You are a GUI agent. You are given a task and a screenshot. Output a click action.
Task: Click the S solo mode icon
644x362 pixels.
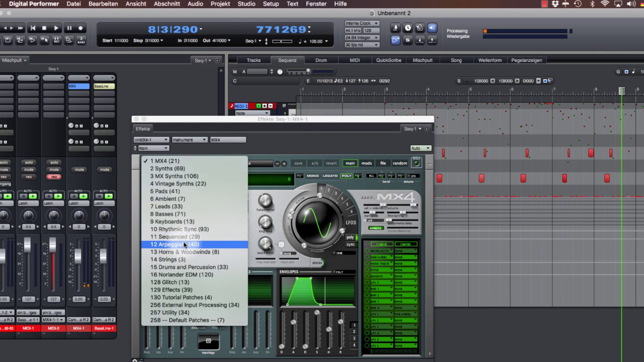pos(408,40)
